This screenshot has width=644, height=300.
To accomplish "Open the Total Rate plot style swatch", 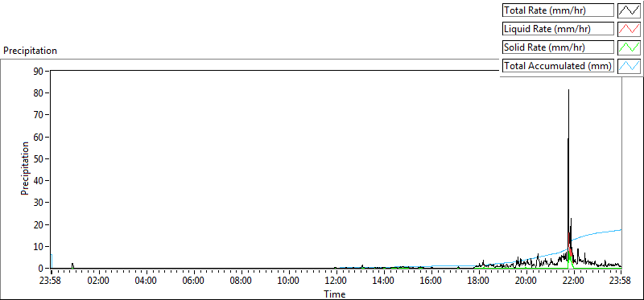I will [x=630, y=10].
